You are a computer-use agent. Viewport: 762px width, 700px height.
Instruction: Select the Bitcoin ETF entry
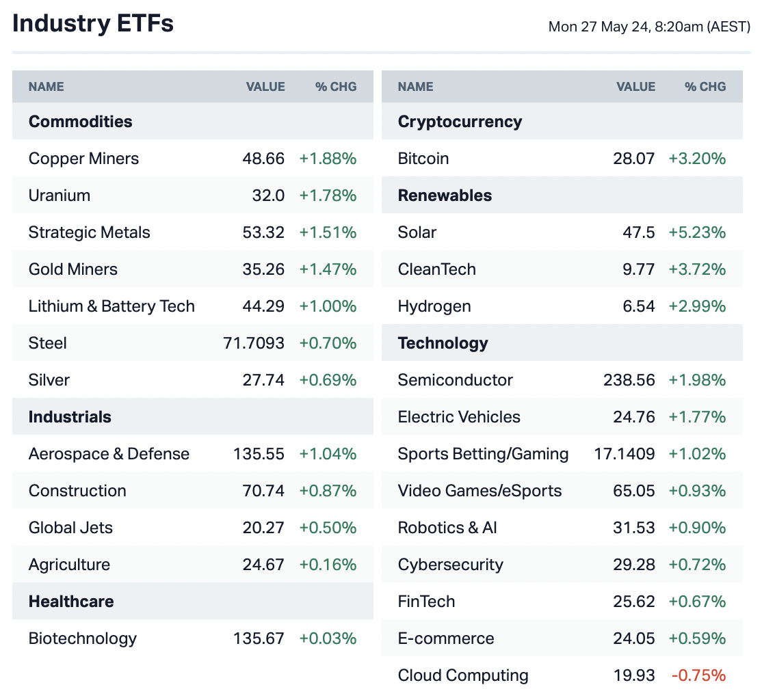point(423,159)
